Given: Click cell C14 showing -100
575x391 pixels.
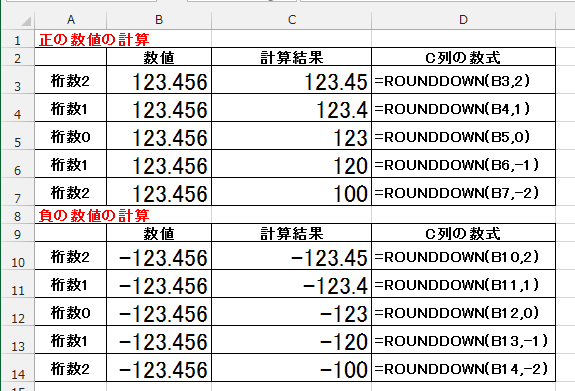Looking at the screenshot, I should pyautogui.click(x=292, y=368).
